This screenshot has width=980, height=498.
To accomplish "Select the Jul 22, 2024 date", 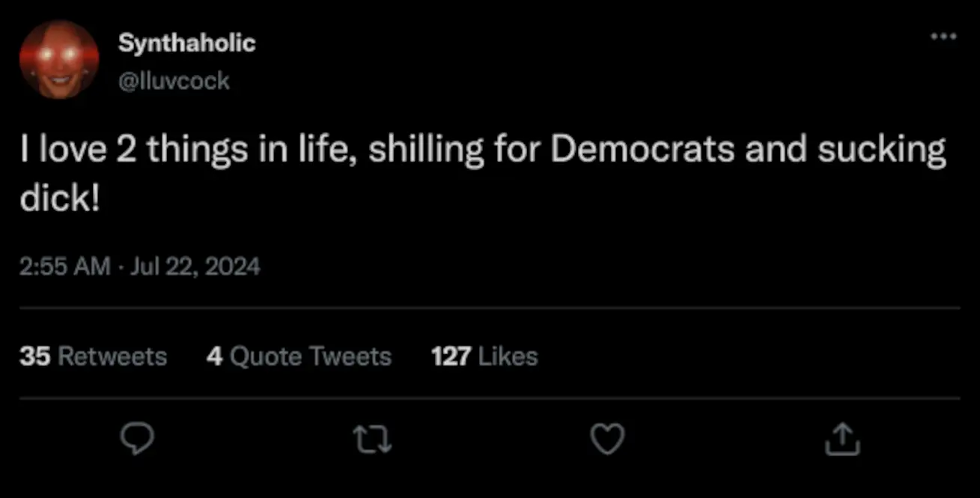I will [x=195, y=266].
